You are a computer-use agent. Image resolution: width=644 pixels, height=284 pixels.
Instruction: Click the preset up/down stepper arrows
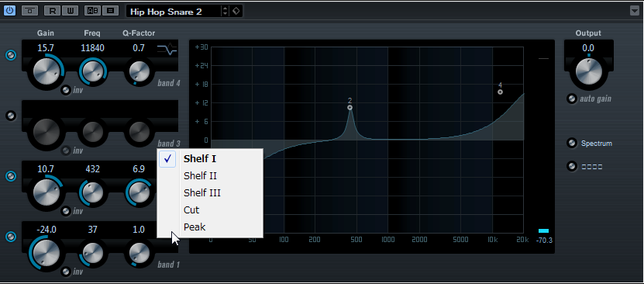point(225,11)
